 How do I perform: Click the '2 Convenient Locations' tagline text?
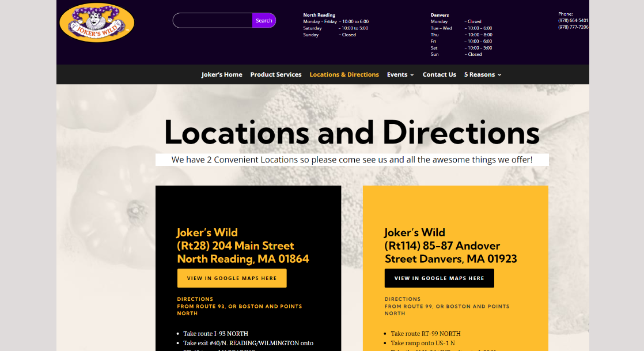351,160
